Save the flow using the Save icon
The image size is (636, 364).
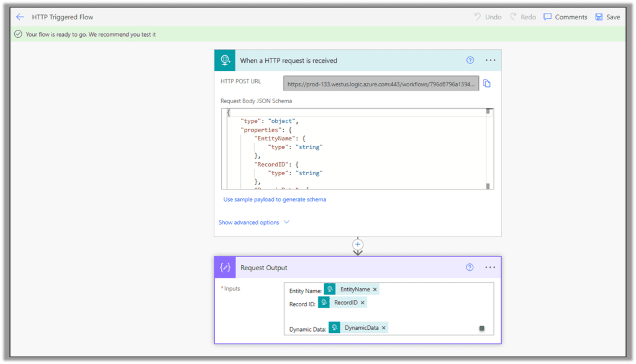coord(597,17)
